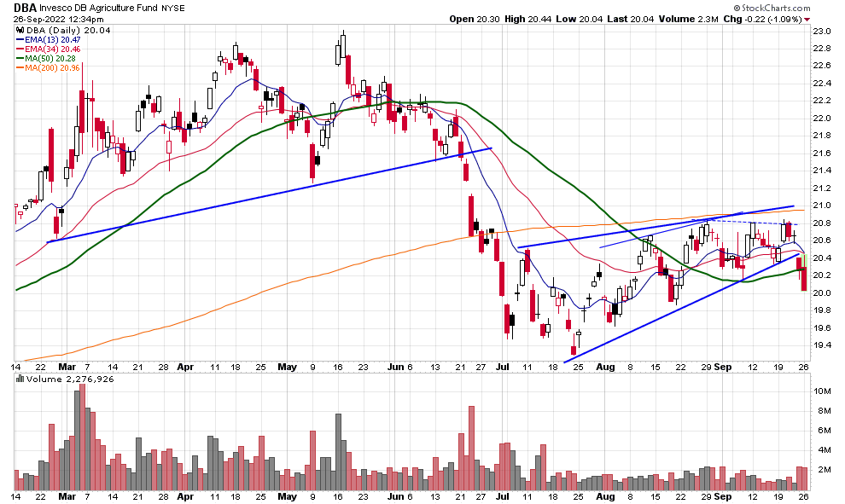
Task: Click Jun on the volume panel date axis
Action: point(395,496)
